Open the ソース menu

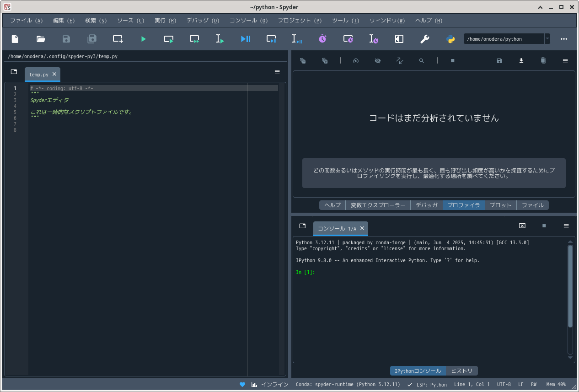[x=130, y=21]
